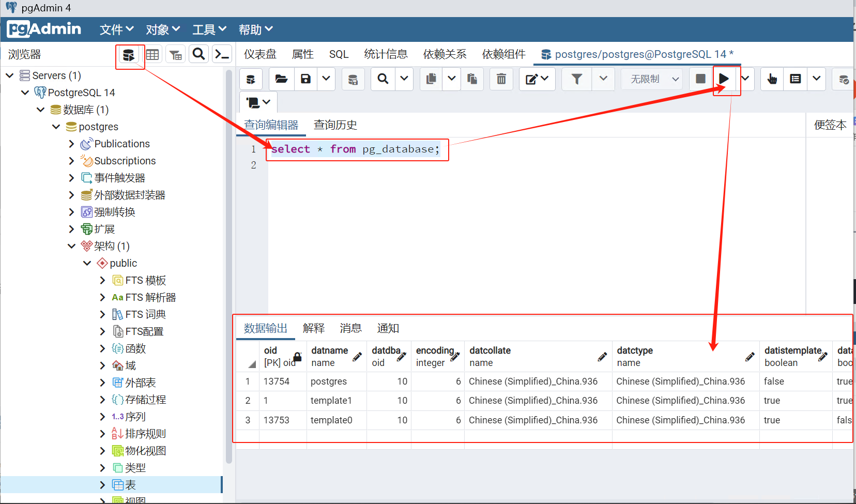
Task: Select the 物化视图 tree item
Action: pos(145,451)
